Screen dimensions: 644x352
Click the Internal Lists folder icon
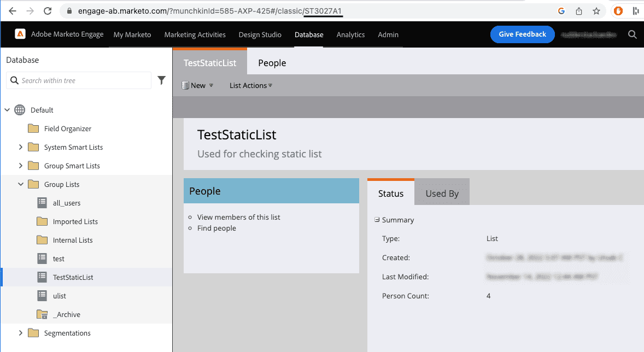click(x=42, y=240)
